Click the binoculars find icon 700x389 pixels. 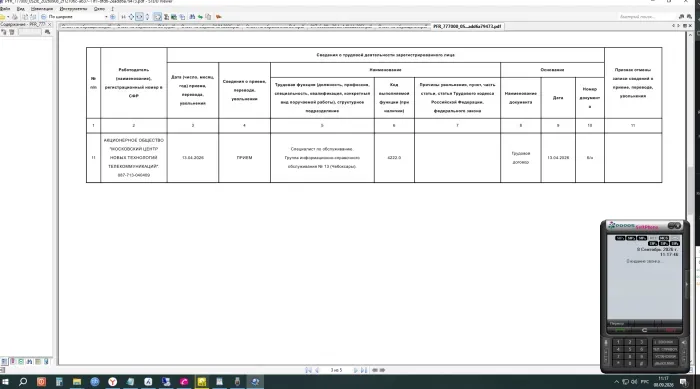click(x=192, y=17)
